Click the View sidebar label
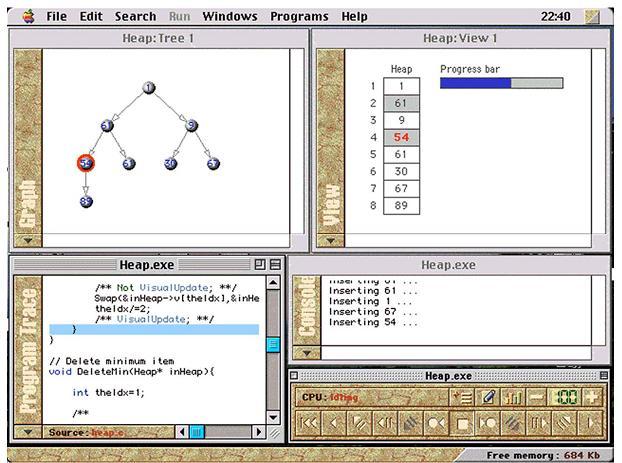The image size is (622, 463). pos(330,205)
